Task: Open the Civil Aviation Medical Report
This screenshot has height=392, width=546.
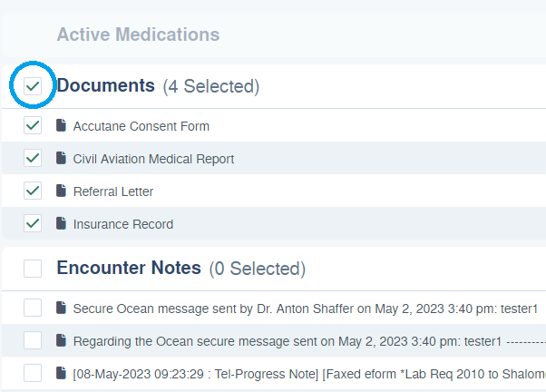Action: [x=153, y=159]
